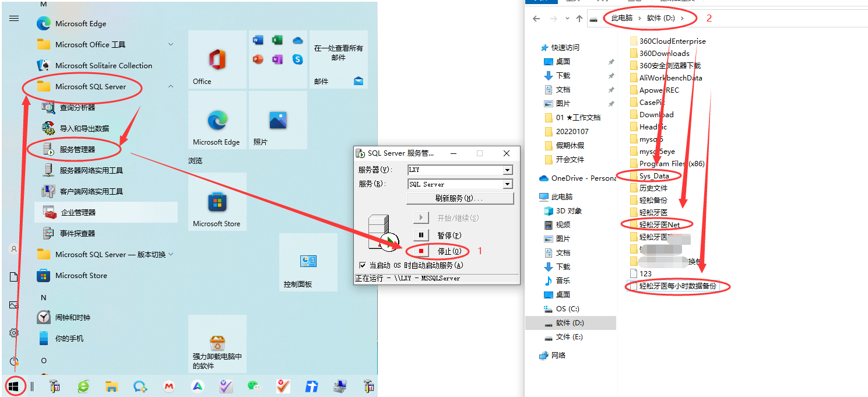The image size is (868, 397).
Task: Select 文件 (E:) drive in navigation pane
Action: click(569, 337)
